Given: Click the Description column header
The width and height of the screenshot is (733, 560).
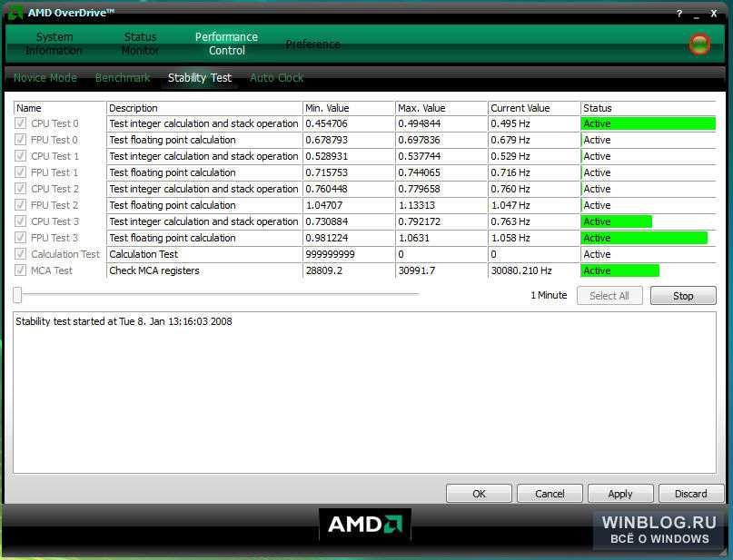Looking at the screenshot, I should [x=204, y=108].
